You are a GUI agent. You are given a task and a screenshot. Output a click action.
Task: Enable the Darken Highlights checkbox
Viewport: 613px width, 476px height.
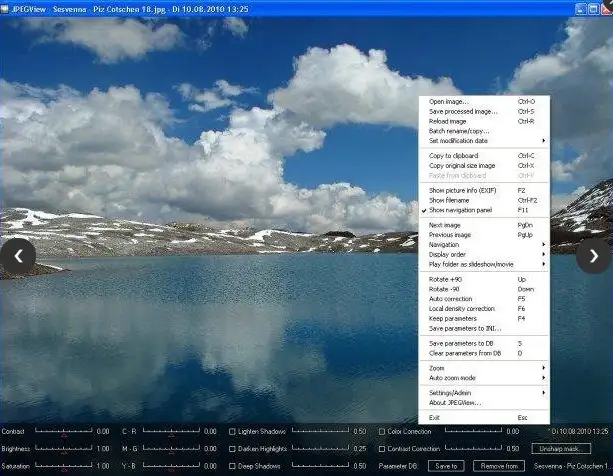click(x=233, y=449)
